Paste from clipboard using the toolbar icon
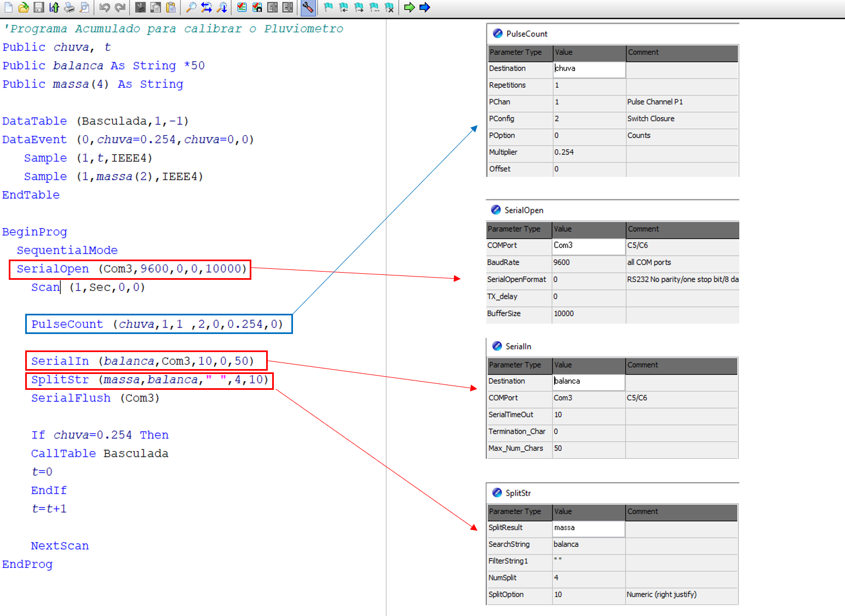 (x=171, y=7)
